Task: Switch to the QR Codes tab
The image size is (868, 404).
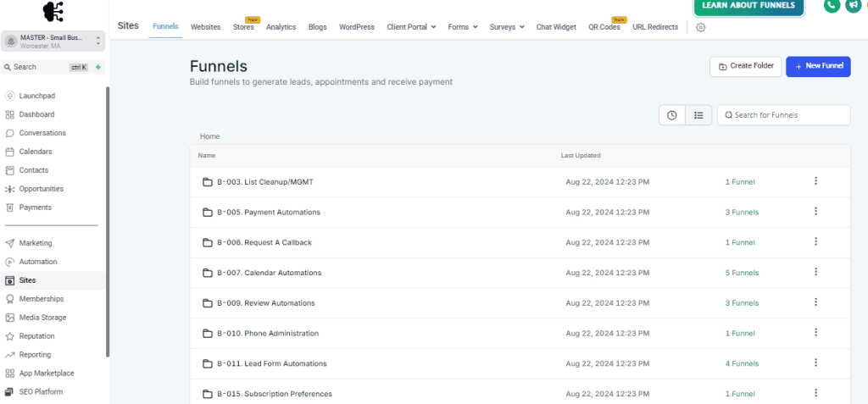Action: pos(604,27)
